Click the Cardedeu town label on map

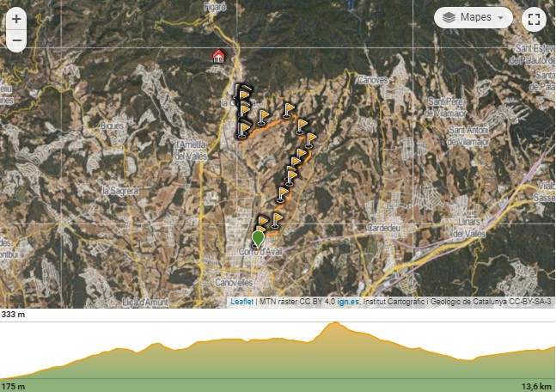tap(383, 228)
